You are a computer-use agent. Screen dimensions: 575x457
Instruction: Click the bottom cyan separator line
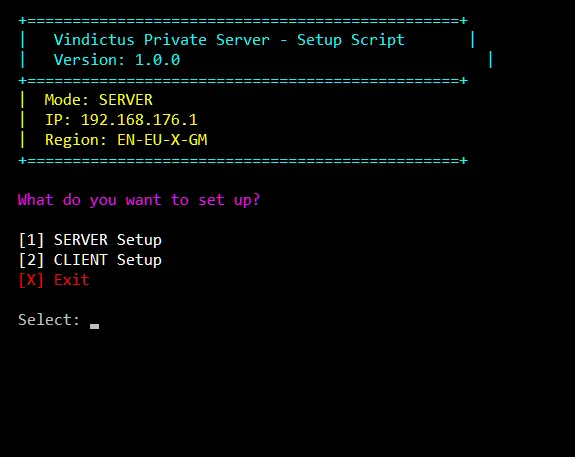click(243, 161)
